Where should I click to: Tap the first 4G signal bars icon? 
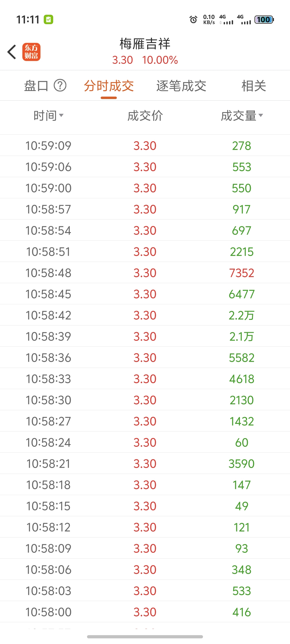(226, 20)
